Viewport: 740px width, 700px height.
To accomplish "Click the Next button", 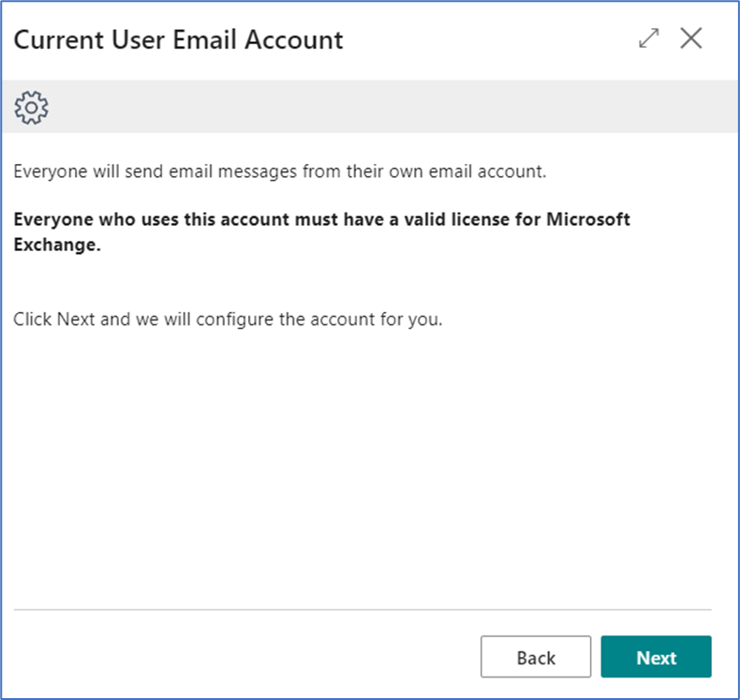I will tap(656, 657).
